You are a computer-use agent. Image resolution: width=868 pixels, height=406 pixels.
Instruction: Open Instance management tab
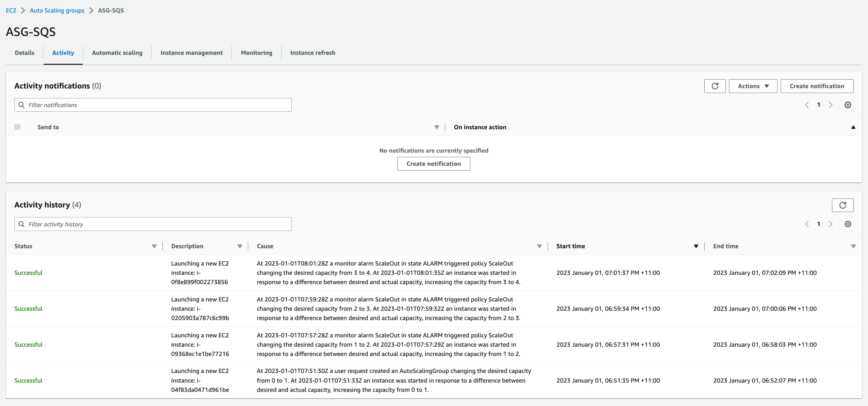point(191,53)
